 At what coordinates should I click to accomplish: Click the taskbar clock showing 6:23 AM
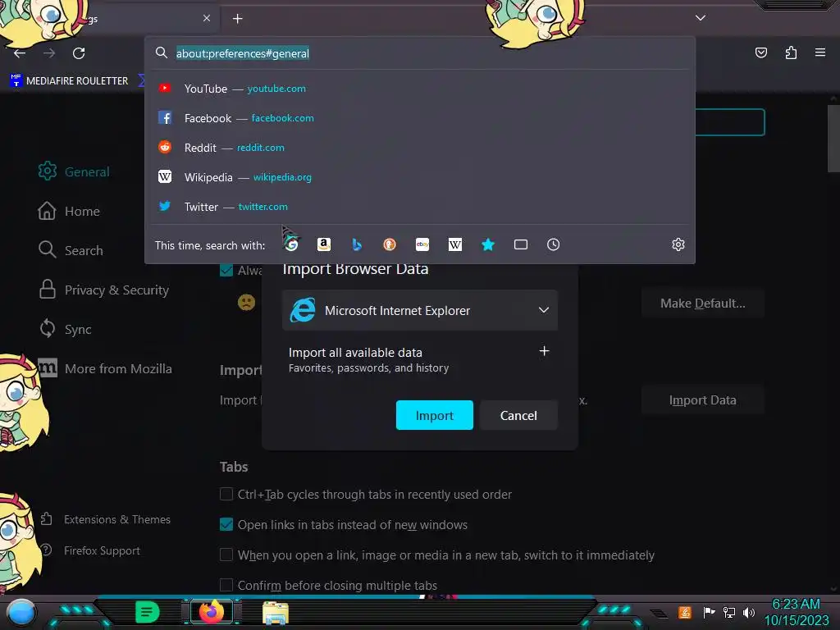(x=797, y=612)
